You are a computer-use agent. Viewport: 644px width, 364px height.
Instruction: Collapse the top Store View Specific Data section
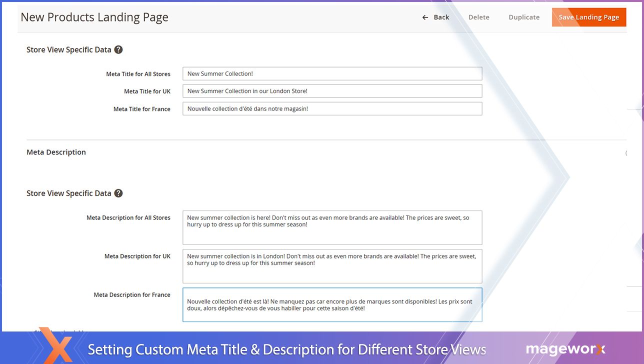pyautogui.click(x=70, y=49)
